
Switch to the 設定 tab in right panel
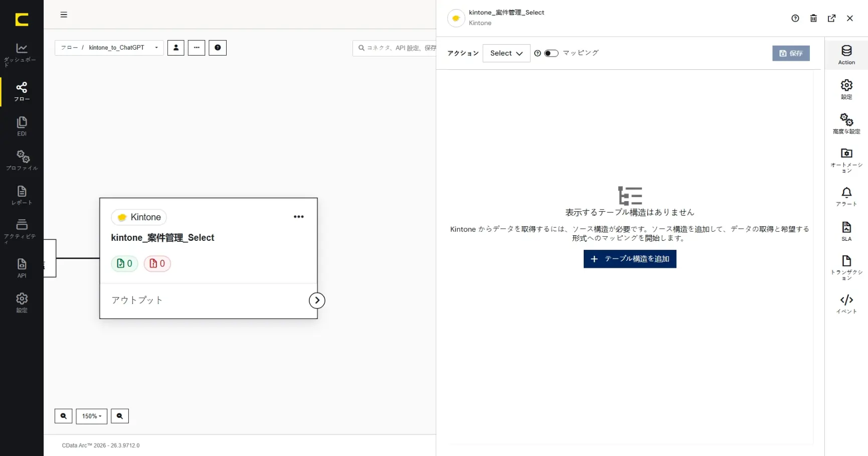click(846, 89)
